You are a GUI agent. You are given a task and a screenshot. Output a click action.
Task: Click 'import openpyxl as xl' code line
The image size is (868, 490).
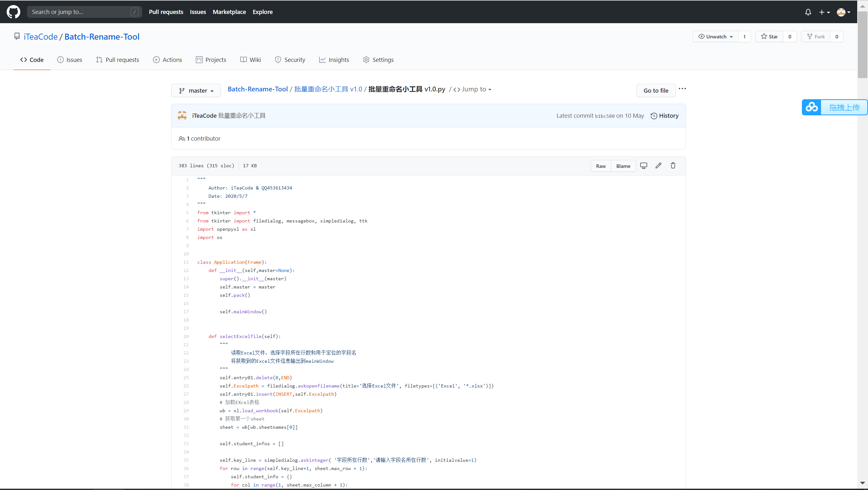[x=227, y=229]
